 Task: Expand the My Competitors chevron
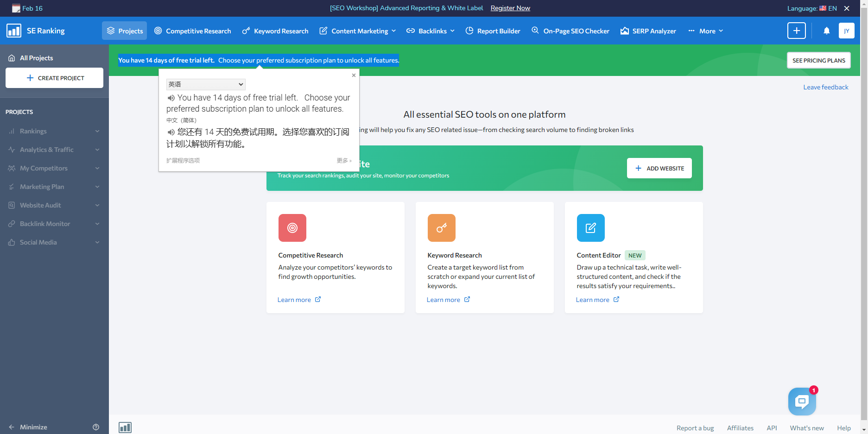point(97,168)
